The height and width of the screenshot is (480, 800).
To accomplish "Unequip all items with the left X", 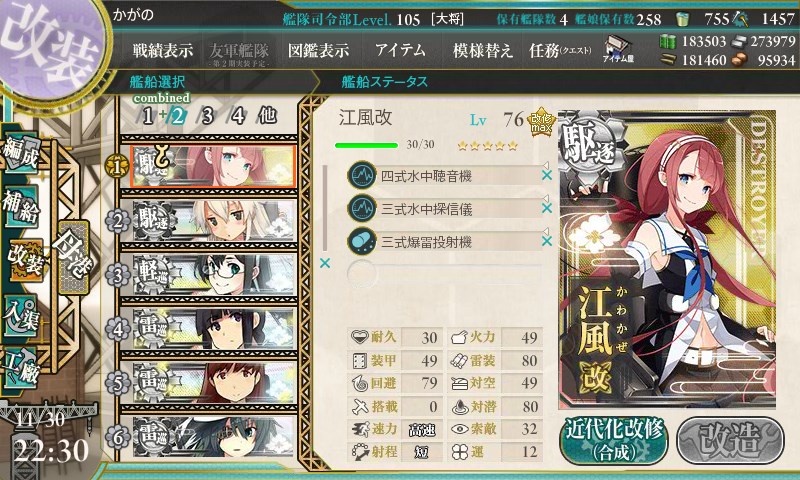I will pos(324,263).
